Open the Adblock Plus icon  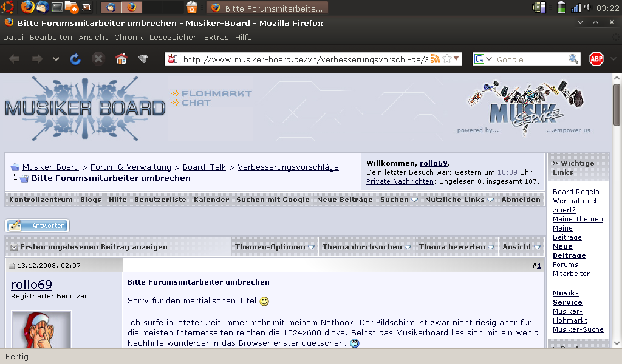click(x=596, y=59)
